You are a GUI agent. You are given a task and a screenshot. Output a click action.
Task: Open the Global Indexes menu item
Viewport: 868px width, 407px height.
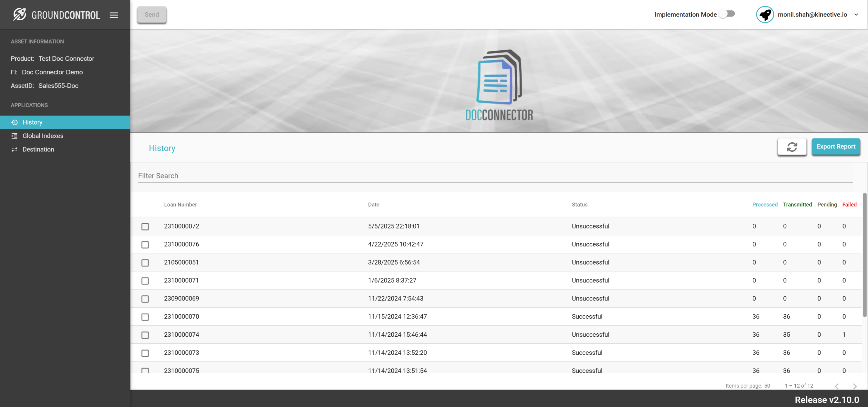(x=43, y=136)
